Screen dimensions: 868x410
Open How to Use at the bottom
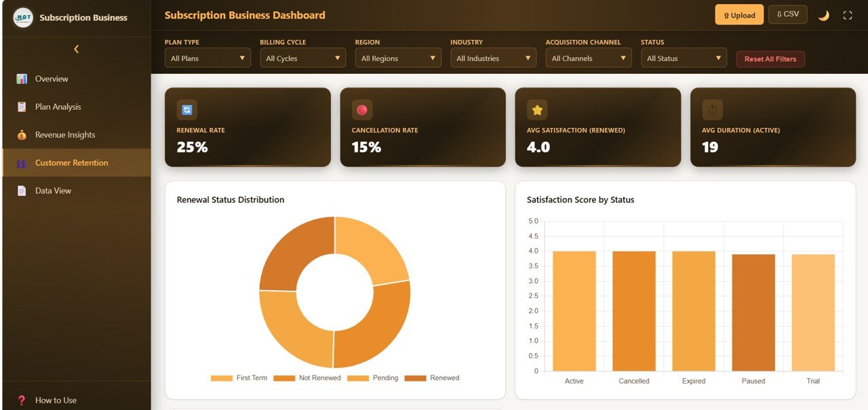[54, 400]
